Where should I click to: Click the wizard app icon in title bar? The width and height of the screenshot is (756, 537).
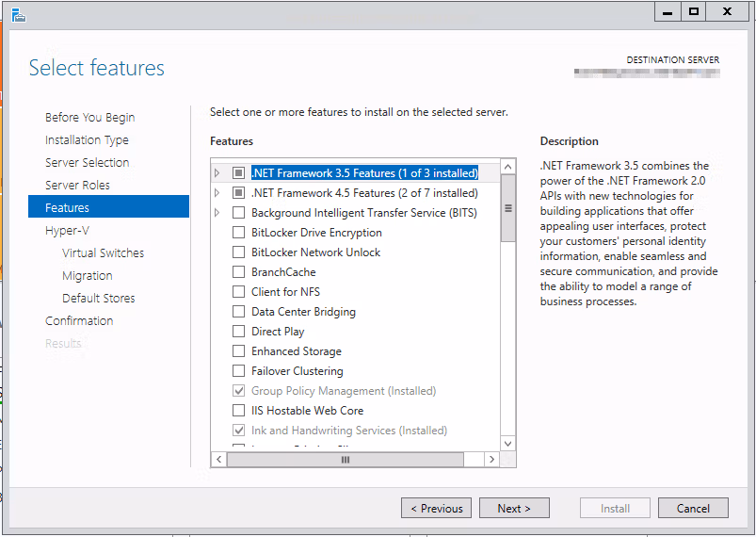click(x=18, y=15)
